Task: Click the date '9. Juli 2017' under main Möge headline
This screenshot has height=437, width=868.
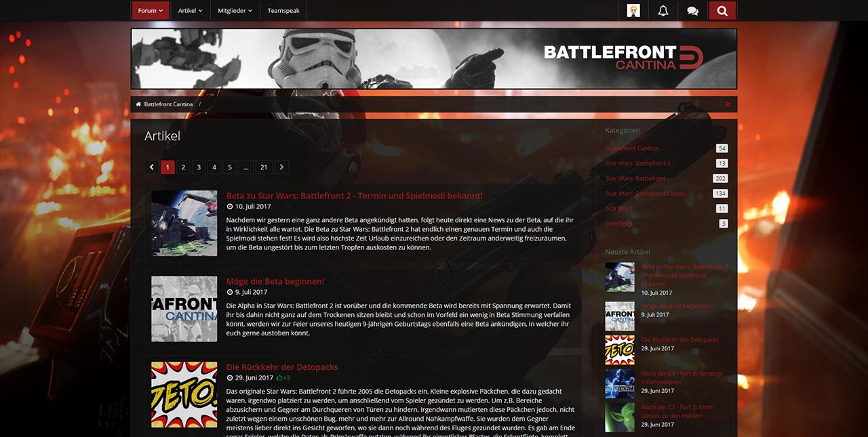Action: pos(251,293)
